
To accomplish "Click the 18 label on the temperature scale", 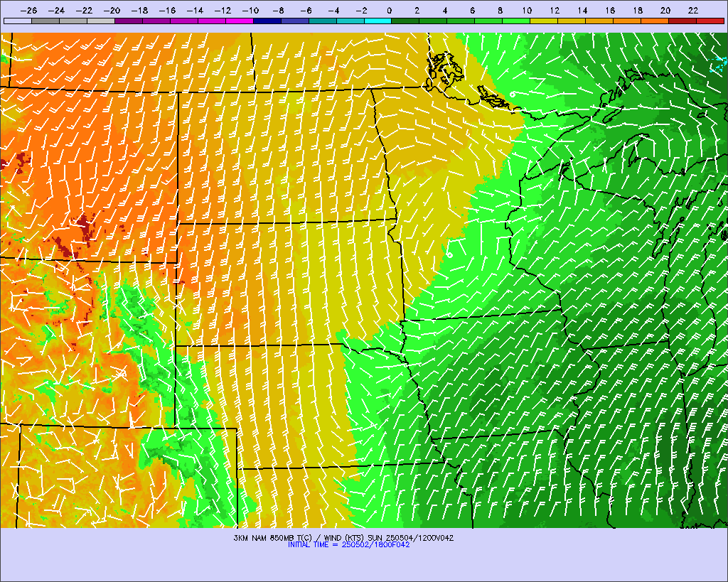I will [638, 11].
